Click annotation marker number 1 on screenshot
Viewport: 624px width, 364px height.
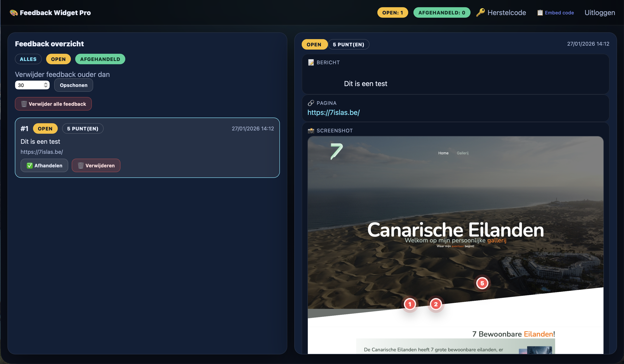(x=410, y=304)
